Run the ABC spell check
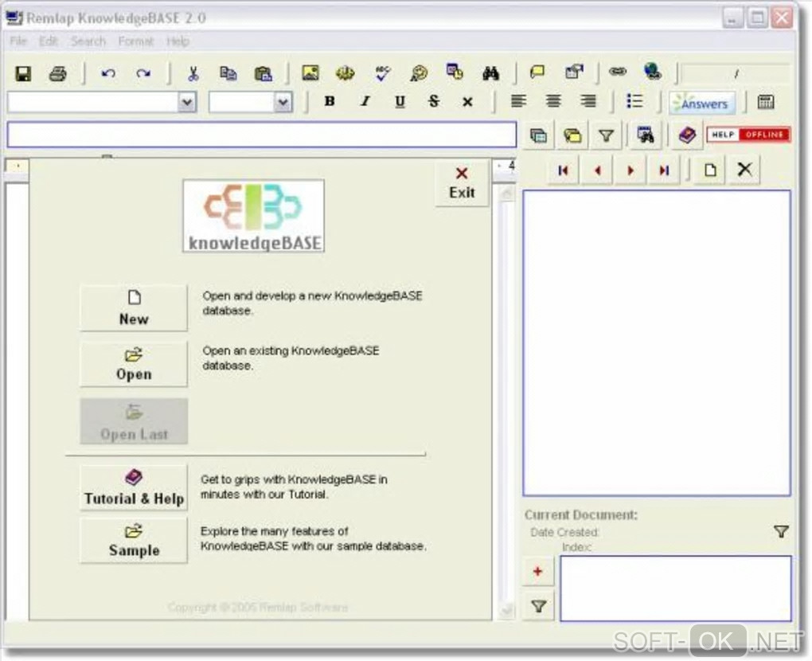This screenshot has width=812, height=661. 382,73
